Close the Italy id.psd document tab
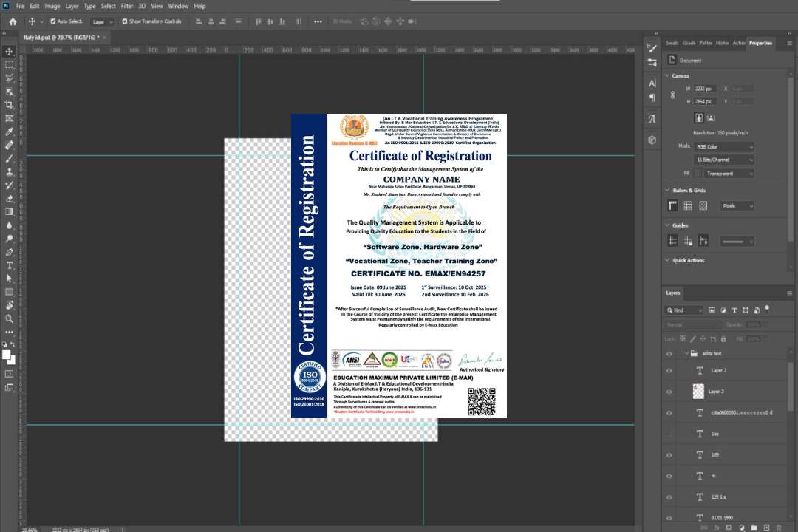 [x=104, y=38]
